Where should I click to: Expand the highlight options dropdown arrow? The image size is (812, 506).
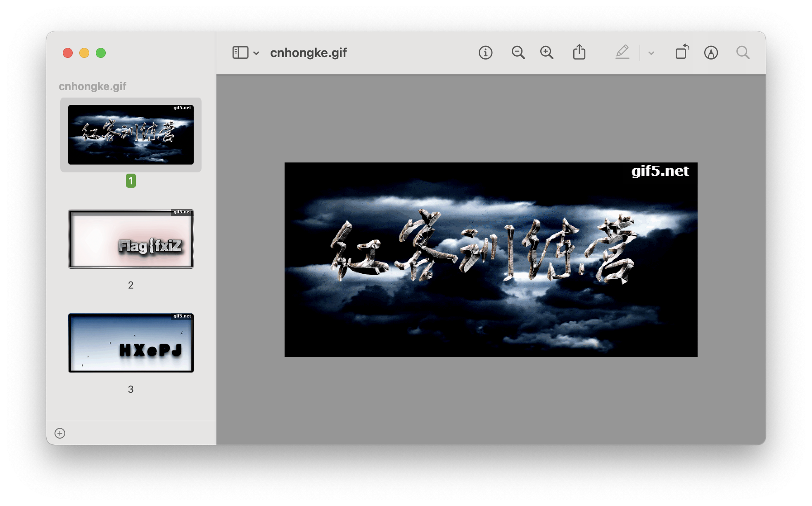click(651, 53)
